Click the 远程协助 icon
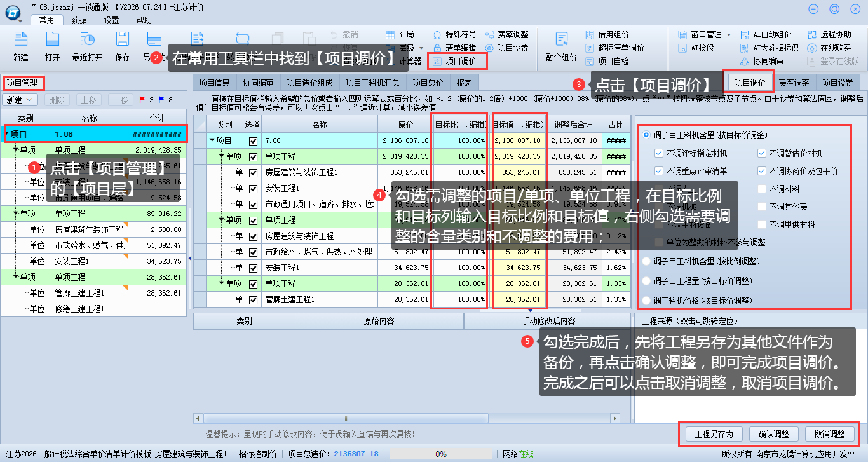The height and width of the screenshot is (462, 868). [812, 34]
